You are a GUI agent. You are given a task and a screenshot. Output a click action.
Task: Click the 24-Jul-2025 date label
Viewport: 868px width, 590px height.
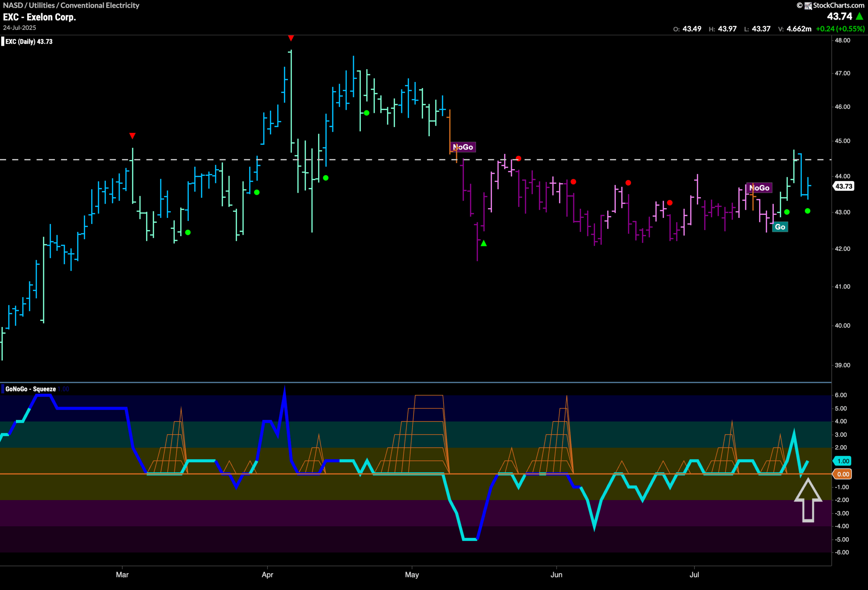(19, 27)
